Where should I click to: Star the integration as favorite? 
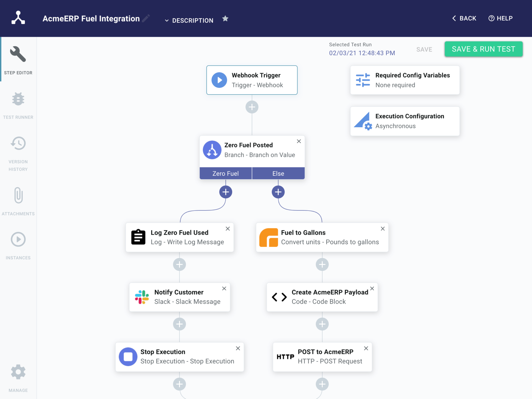[225, 19]
